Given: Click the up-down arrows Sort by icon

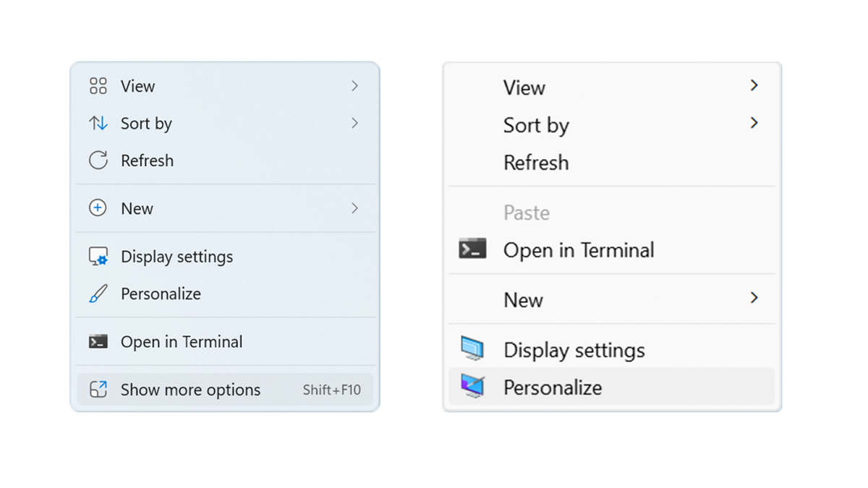Looking at the screenshot, I should [x=98, y=124].
